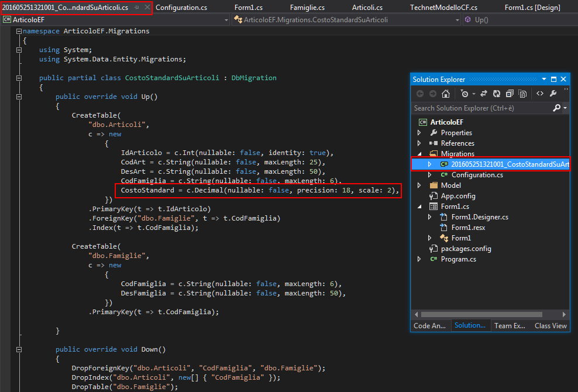Pin the CostoStandardSuArticoli.cs editor tab

point(137,8)
